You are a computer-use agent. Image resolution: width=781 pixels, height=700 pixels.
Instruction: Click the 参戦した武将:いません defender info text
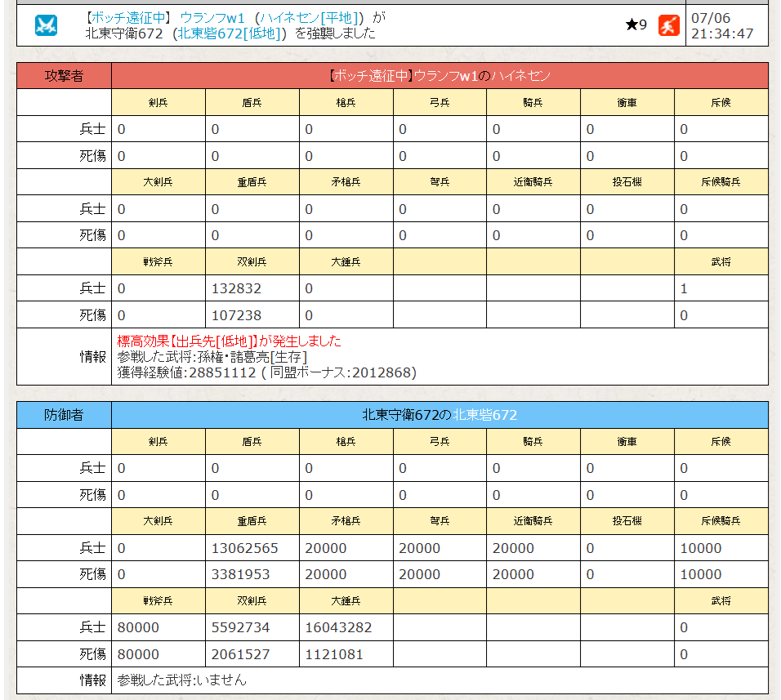(181, 680)
